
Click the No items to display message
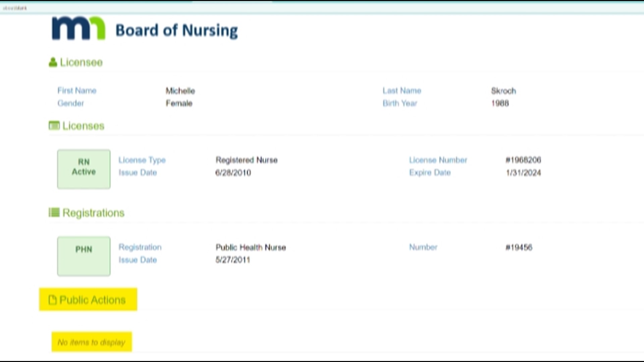[x=91, y=342]
